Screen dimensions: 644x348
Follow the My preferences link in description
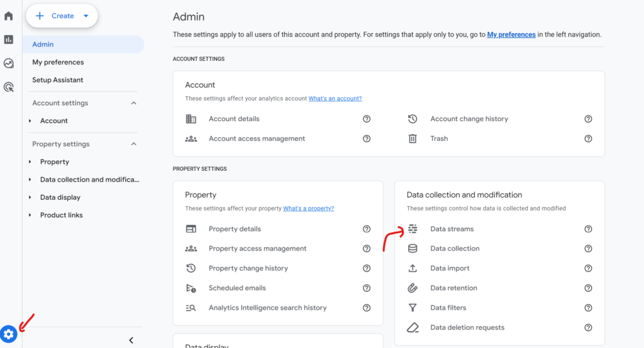tap(511, 35)
